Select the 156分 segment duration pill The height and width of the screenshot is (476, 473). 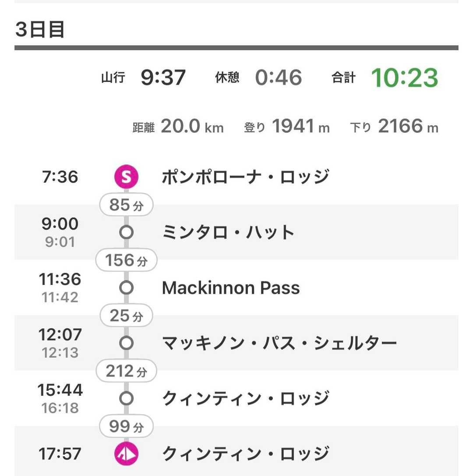[x=126, y=260]
